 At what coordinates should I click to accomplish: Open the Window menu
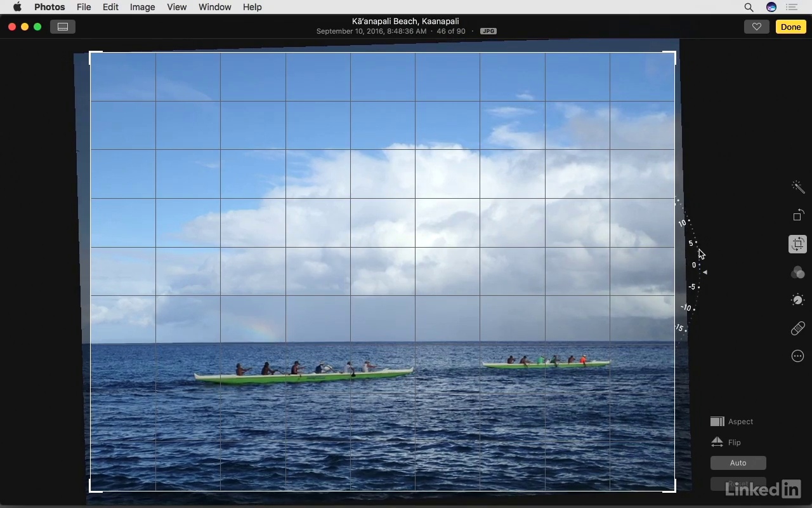[x=214, y=7]
